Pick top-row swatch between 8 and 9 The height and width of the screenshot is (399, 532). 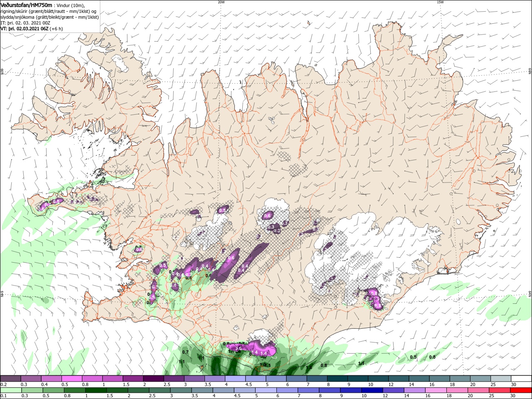(x=337, y=378)
